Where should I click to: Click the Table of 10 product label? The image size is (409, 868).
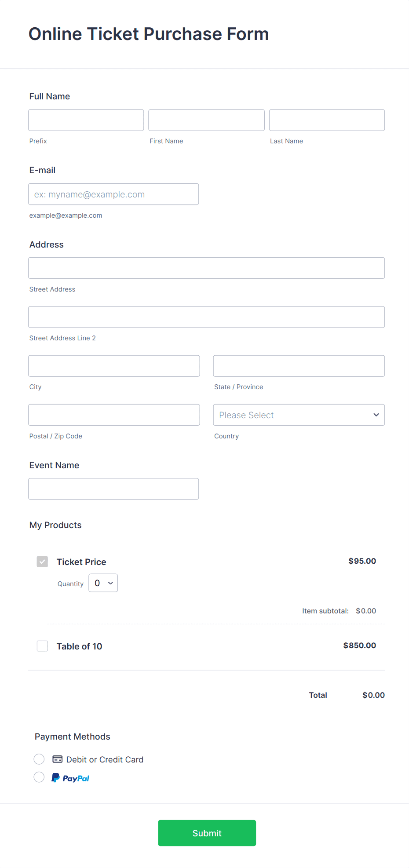coord(79,646)
